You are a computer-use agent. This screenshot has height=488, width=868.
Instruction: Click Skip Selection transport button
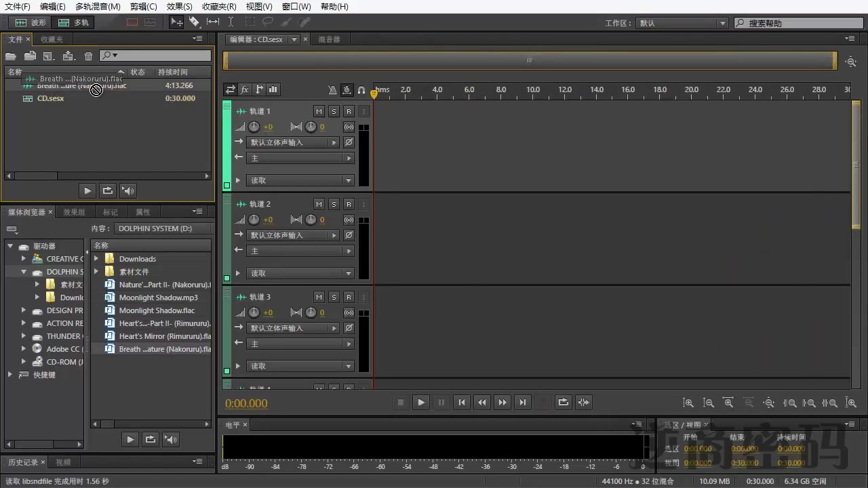(584, 403)
